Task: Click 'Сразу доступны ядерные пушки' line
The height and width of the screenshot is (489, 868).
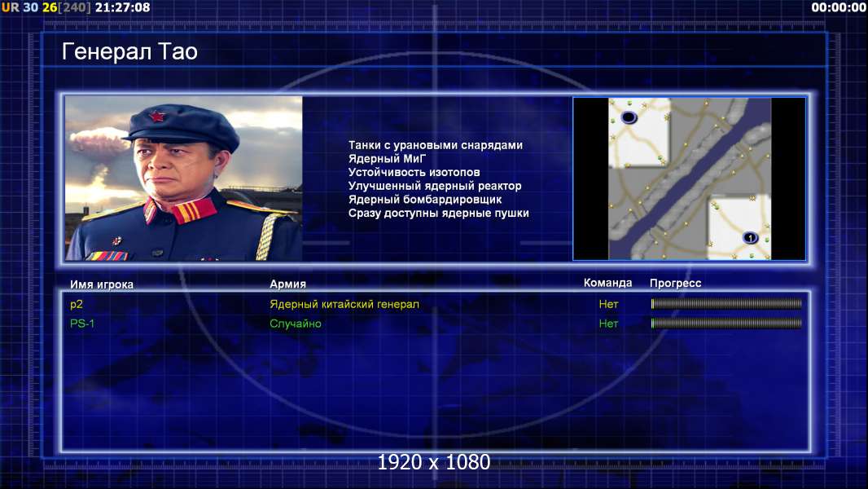Action: (x=438, y=214)
